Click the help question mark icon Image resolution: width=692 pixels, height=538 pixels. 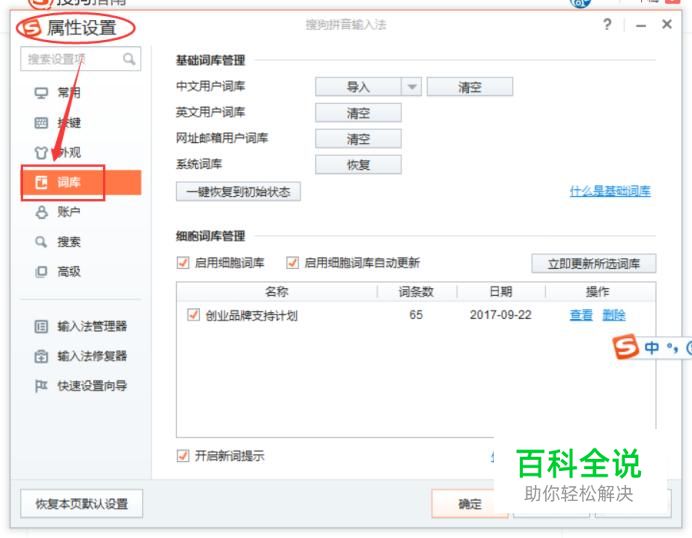click(607, 24)
